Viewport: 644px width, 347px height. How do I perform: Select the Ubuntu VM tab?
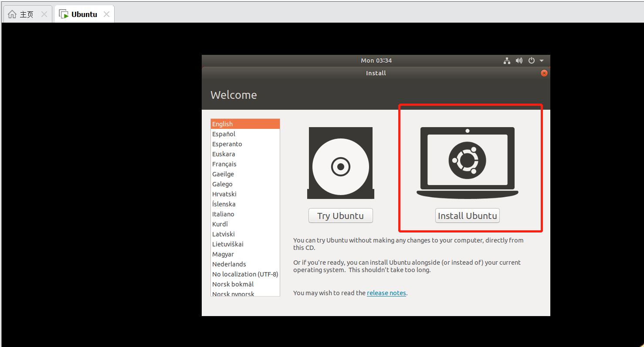[x=85, y=14]
